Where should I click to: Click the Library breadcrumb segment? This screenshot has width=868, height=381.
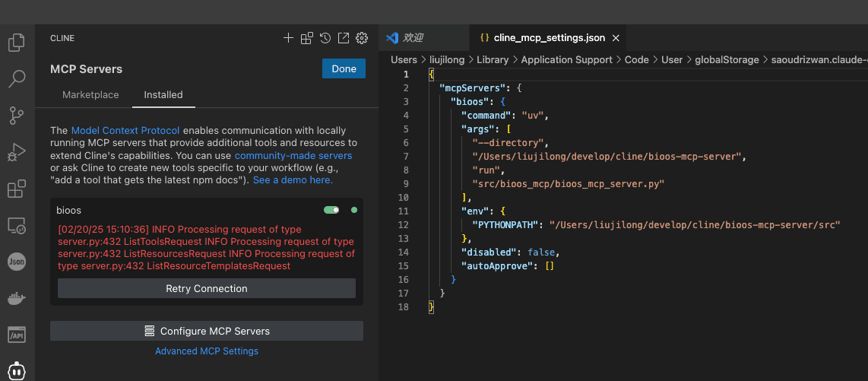(493, 60)
